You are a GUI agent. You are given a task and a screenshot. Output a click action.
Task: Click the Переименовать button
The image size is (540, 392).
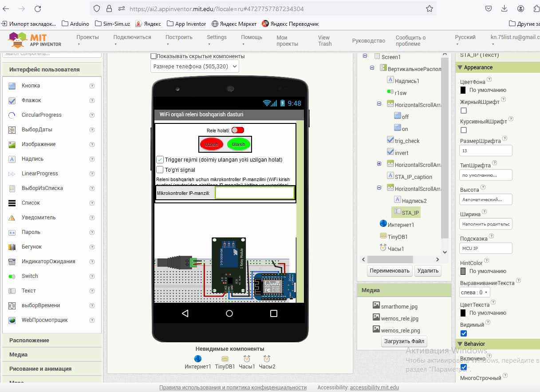pyautogui.click(x=390, y=270)
